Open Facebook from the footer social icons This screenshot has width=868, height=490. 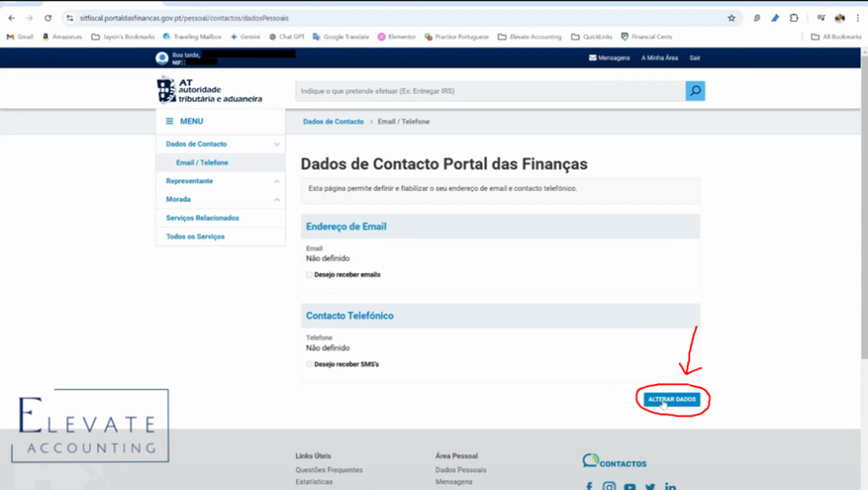[x=588, y=486]
